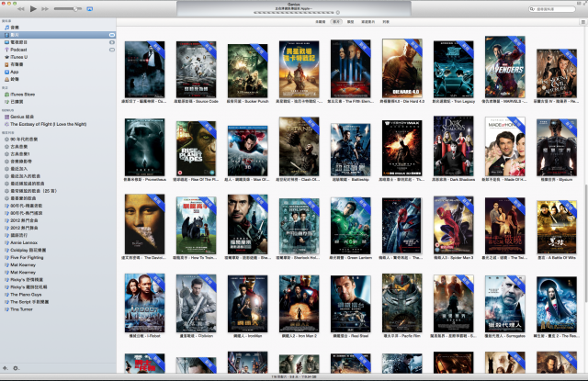This screenshot has height=381, width=588.
Task: Open the Music (音樂) library in sidebar
Action: [58, 28]
